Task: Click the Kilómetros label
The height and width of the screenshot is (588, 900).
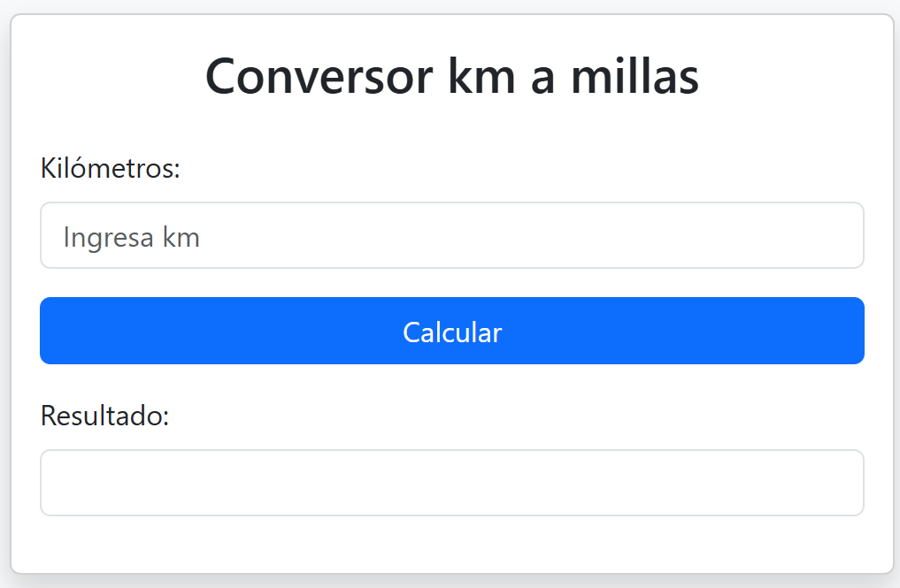Action: [x=111, y=169]
